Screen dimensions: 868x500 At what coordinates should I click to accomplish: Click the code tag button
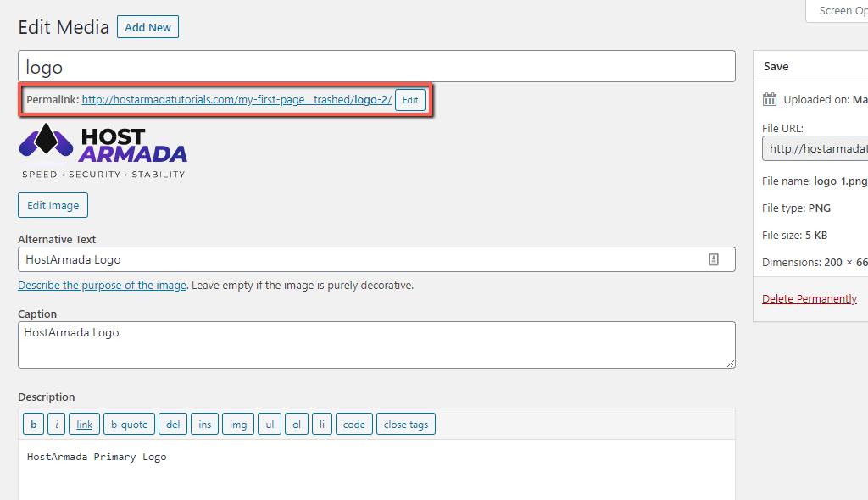[354, 425]
